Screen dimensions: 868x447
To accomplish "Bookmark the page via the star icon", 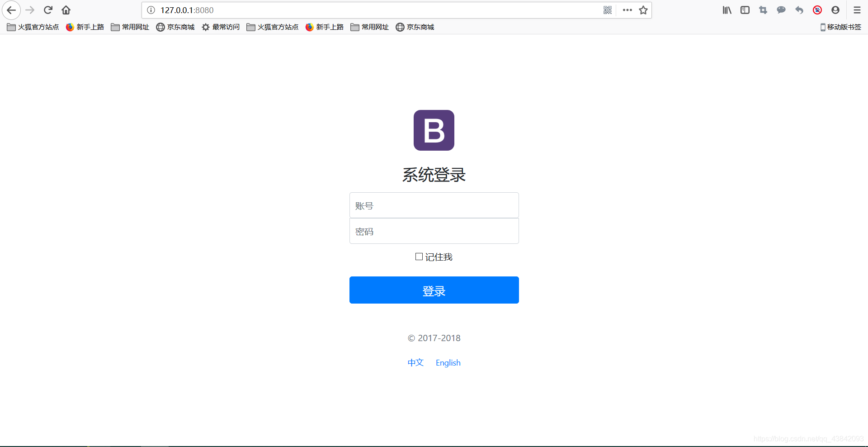I will click(642, 10).
